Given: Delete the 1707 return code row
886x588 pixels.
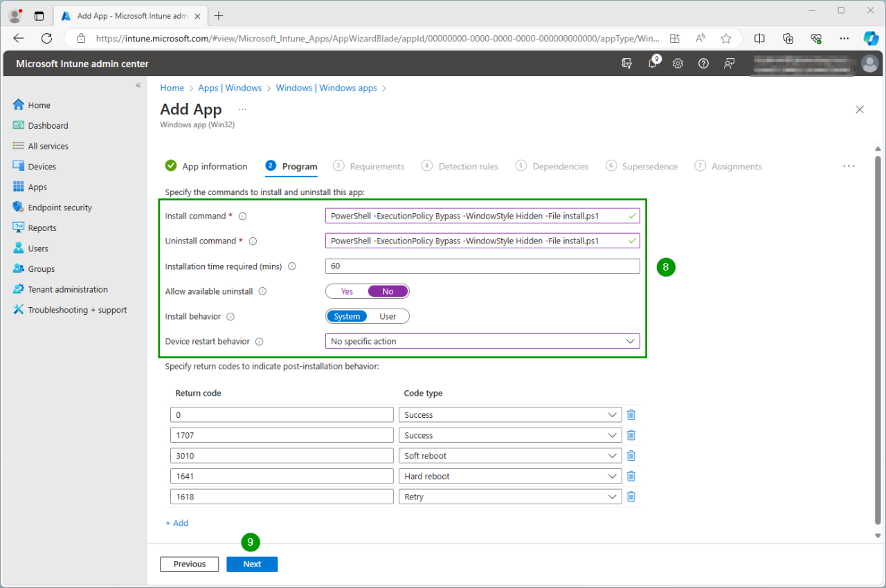Looking at the screenshot, I should (631, 435).
